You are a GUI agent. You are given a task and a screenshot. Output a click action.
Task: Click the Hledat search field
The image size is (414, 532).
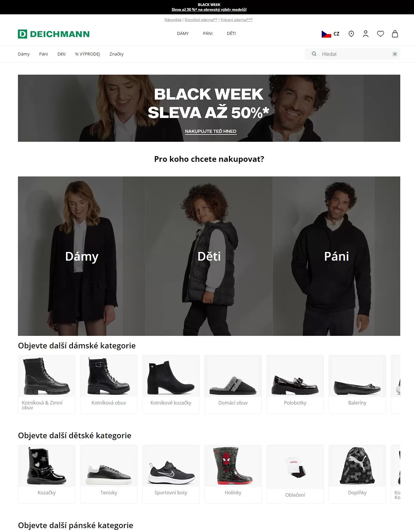pyautogui.click(x=352, y=54)
